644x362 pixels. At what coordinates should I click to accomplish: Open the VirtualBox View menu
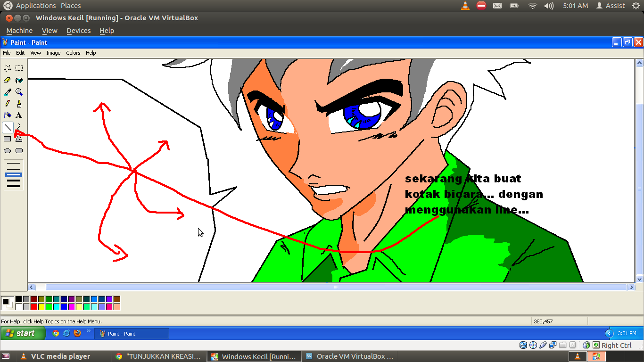[50, 31]
